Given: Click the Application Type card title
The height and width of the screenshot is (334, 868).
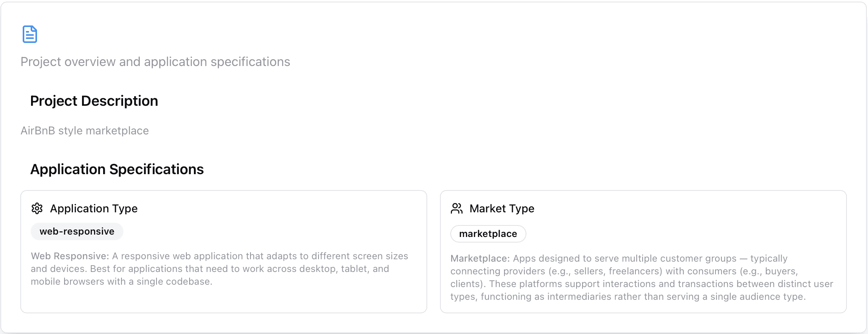Looking at the screenshot, I should (x=94, y=208).
